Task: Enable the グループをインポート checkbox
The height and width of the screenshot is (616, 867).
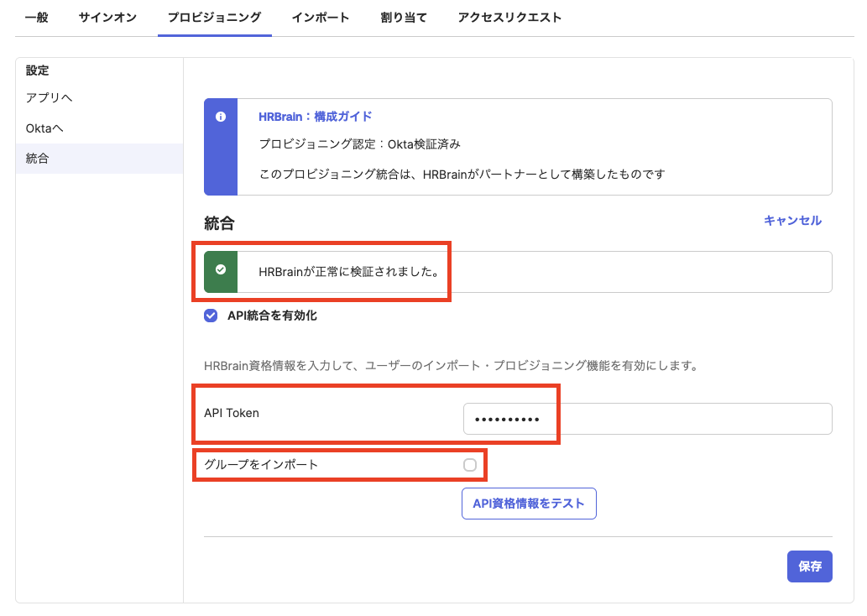Action: click(x=470, y=465)
